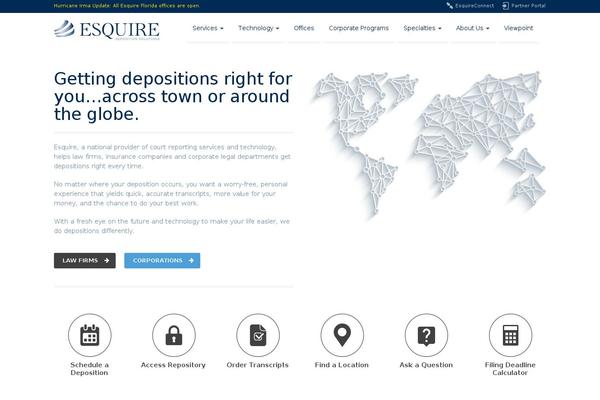Viewport: 600px width, 400px height.
Task: Click the Esquire logo
Action: (107, 30)
